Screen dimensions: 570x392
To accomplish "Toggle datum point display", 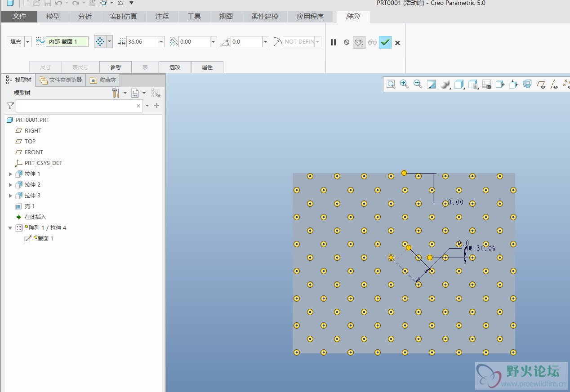I will pyautogui.click(x=566, y=84).
